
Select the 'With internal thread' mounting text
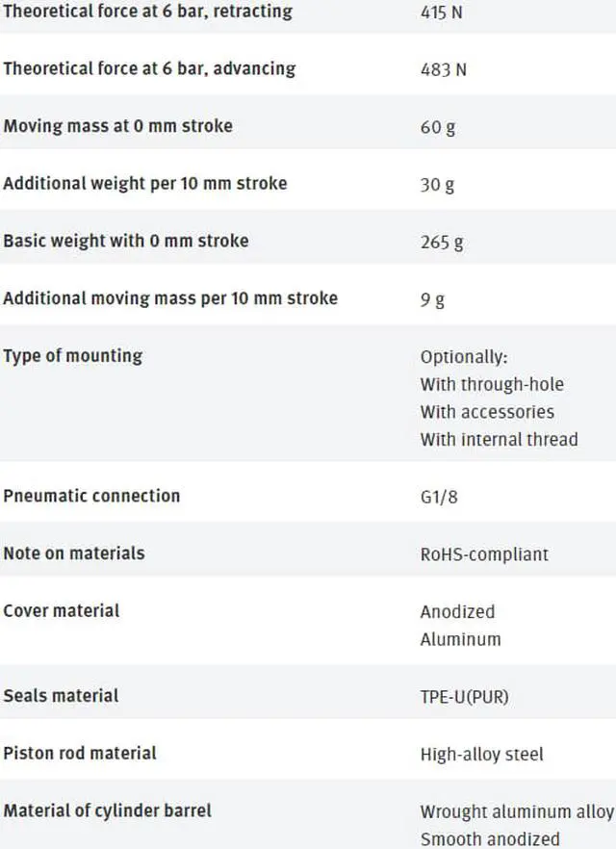click(x=499, y=439)
